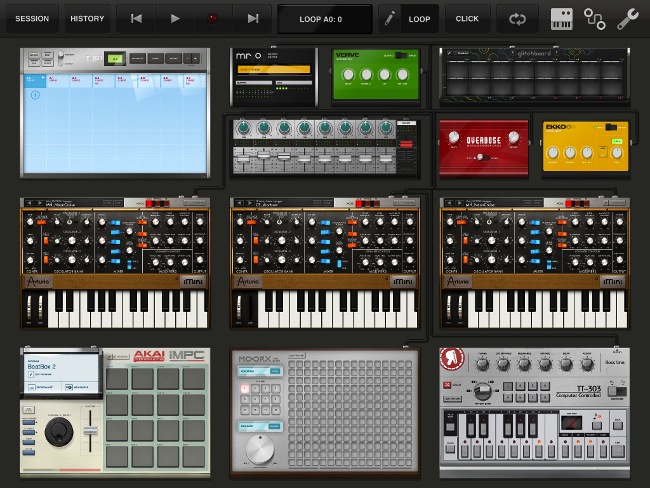
Task: Move the pitch wheel on left iMini
Action: pyautogui.click(x=29, y=308)
